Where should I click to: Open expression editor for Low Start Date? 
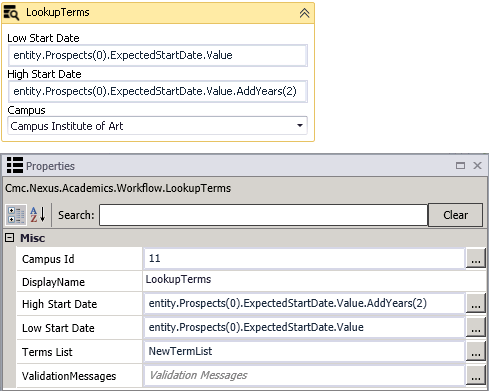[x=476, y=327]
